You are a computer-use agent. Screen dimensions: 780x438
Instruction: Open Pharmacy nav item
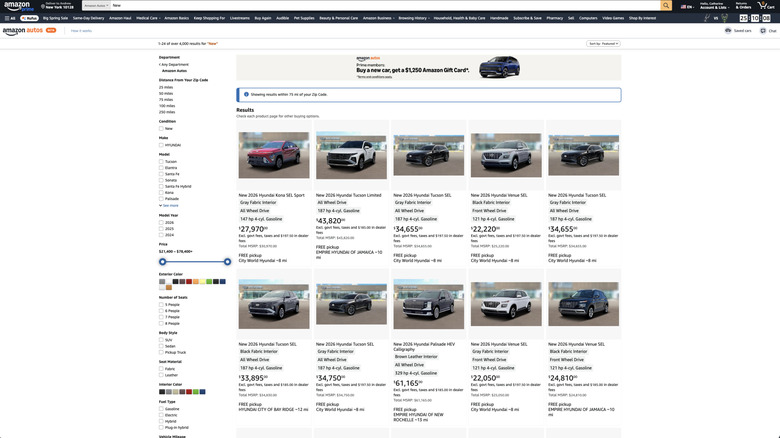tap(555, 18)
